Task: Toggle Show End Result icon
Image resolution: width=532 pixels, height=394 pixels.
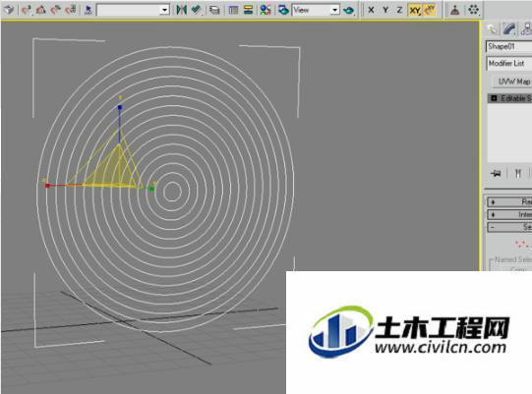Action: [x=518, y=174]
